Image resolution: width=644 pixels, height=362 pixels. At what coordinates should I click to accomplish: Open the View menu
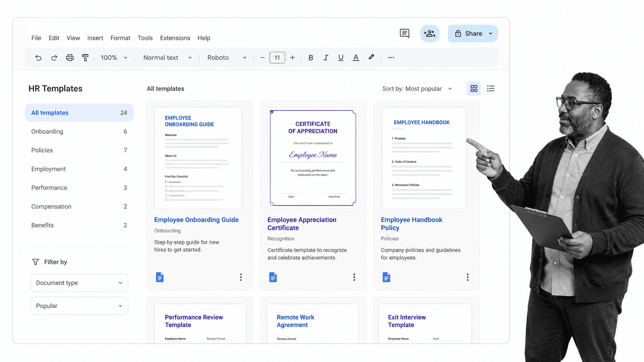pyautogui.click(x=73, y=38)
